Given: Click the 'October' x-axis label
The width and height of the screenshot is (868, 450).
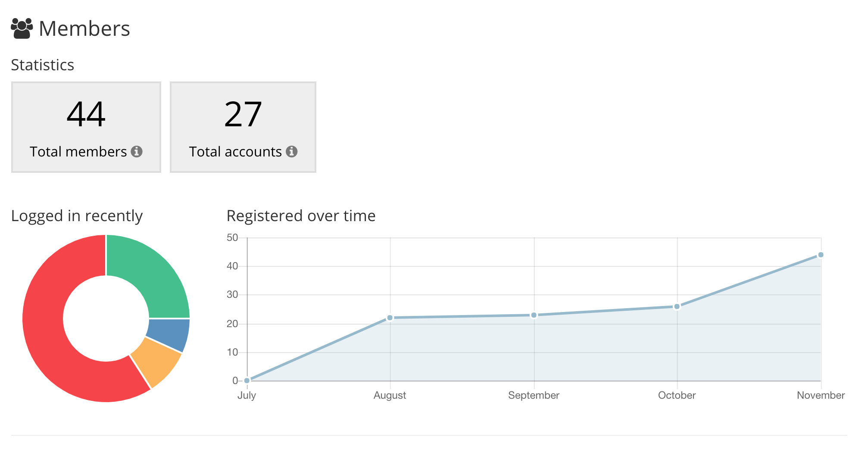Looking at the screenshot, I should pos(677,395).
